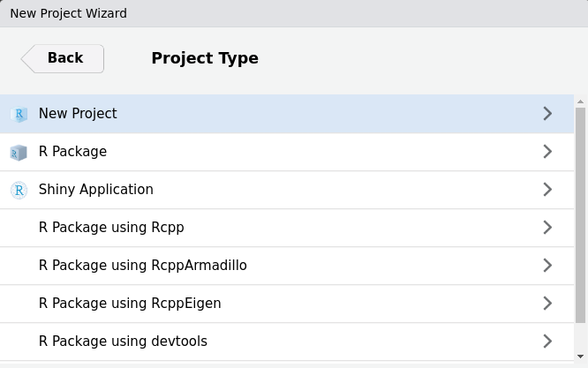Select Shiny Application project type
The image size is (588, 368).
pos(95,190)
